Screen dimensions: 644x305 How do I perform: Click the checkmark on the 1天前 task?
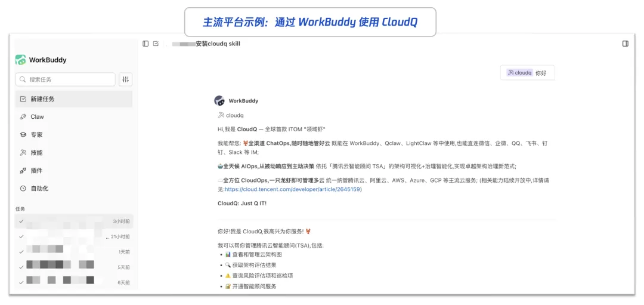coord(21,251)
